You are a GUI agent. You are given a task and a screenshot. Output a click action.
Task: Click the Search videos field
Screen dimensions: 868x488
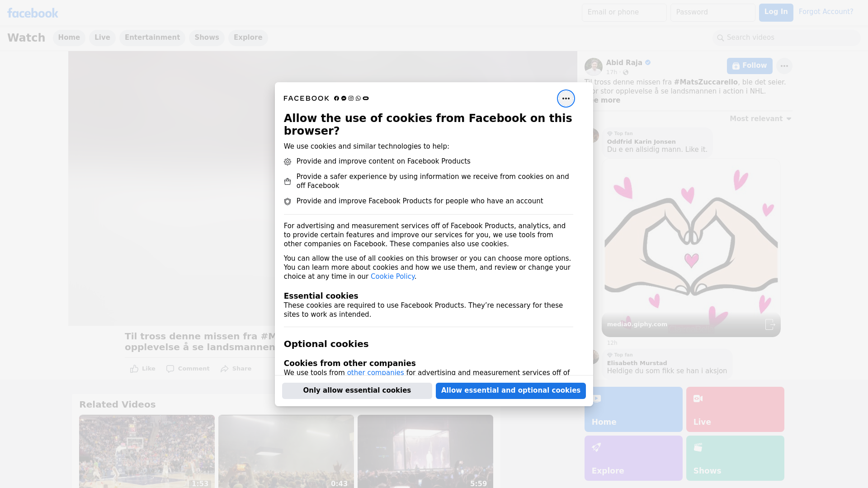[x=787, y=38]
